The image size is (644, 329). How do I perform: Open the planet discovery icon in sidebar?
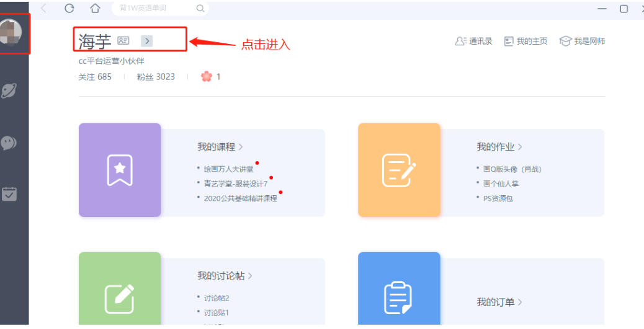click(x=9, y=90)
